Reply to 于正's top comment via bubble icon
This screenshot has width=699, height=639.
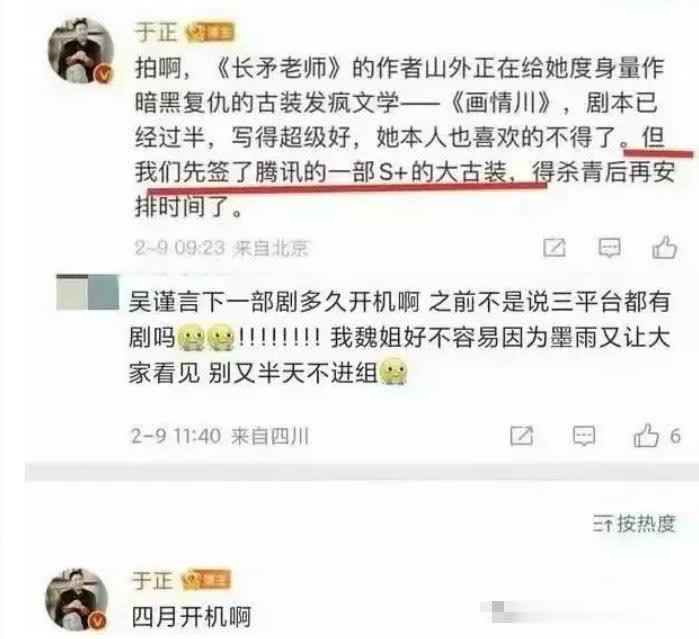[x=609, y=247]
